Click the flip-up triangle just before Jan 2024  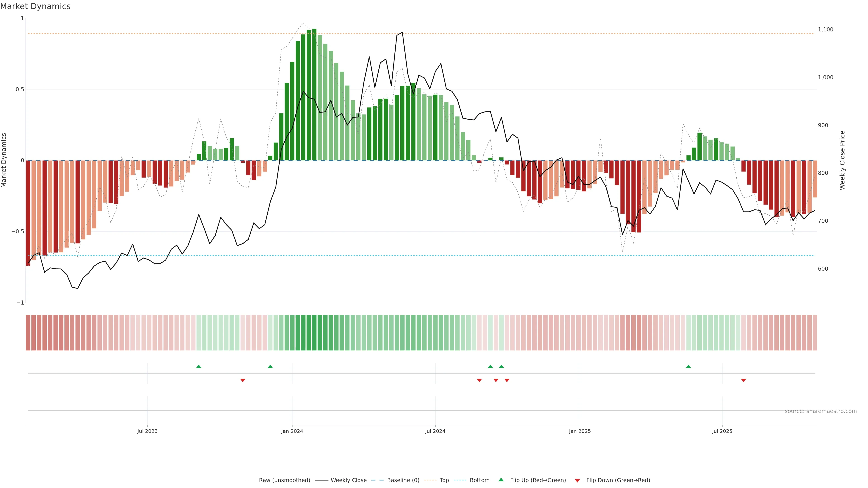click(x=270, y=366)
